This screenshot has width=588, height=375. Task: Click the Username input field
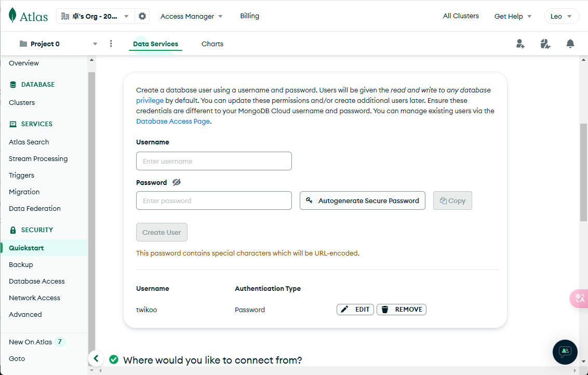214,161
